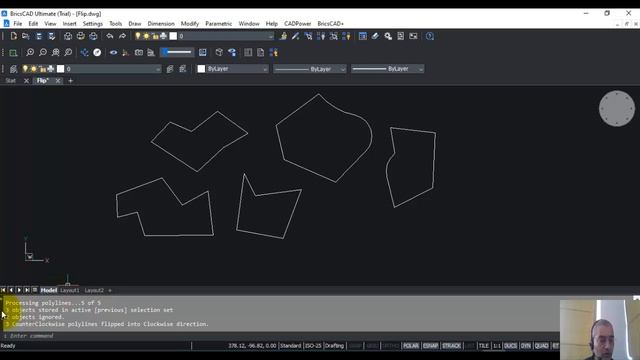
Task: Click the image icon near Help
Action: pyautogui.click(x=413, y=36)
